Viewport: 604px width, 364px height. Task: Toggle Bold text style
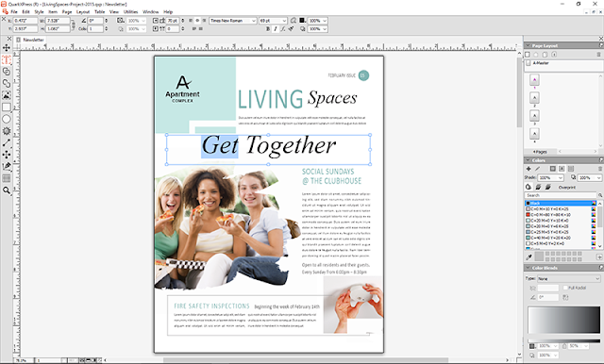(268, 29)
